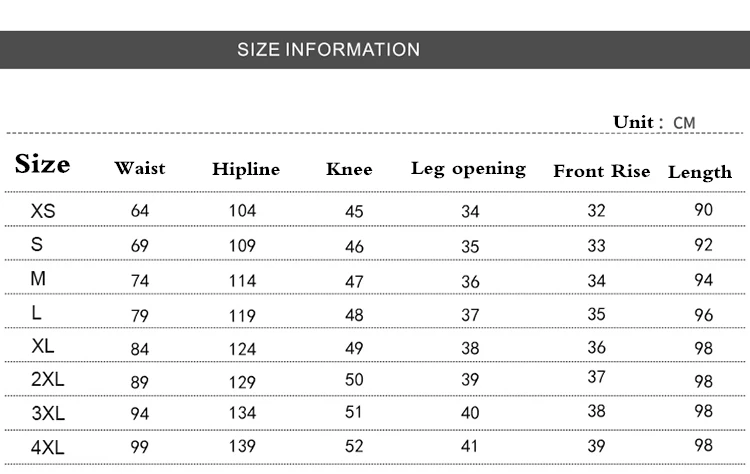The image size is (750, 474).
Task: Click the M size row label
Action: (x=38, y=278)
